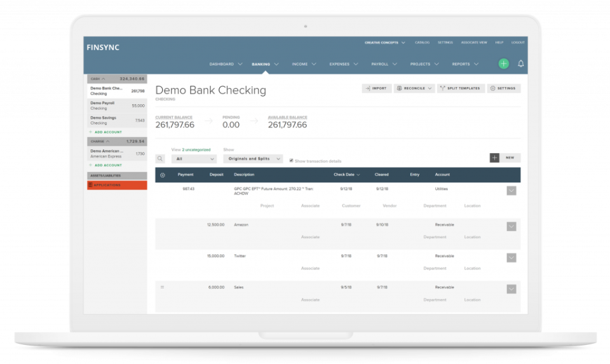Click the Twitter description cell
Viewport: 610px width, 364px height.
click(240, 256)
